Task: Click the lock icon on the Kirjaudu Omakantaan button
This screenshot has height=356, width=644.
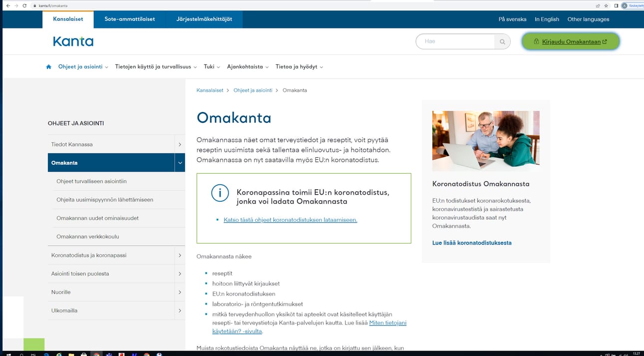Action: [x=536, y=41]
